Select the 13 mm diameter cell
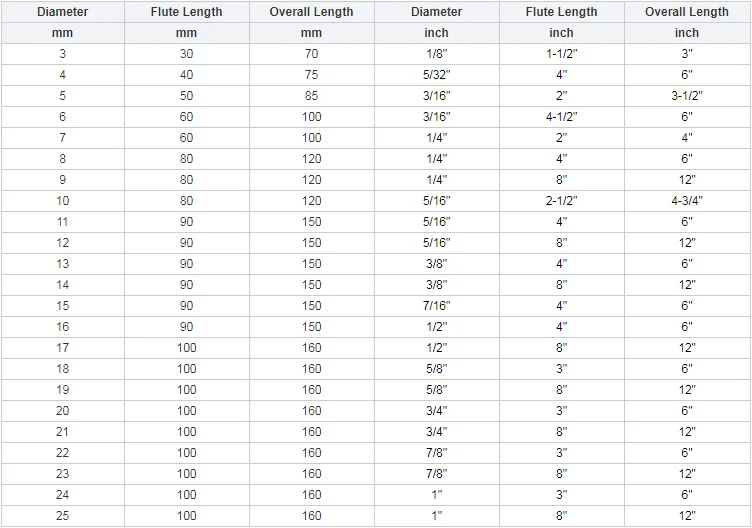 [x=63, y=264]
